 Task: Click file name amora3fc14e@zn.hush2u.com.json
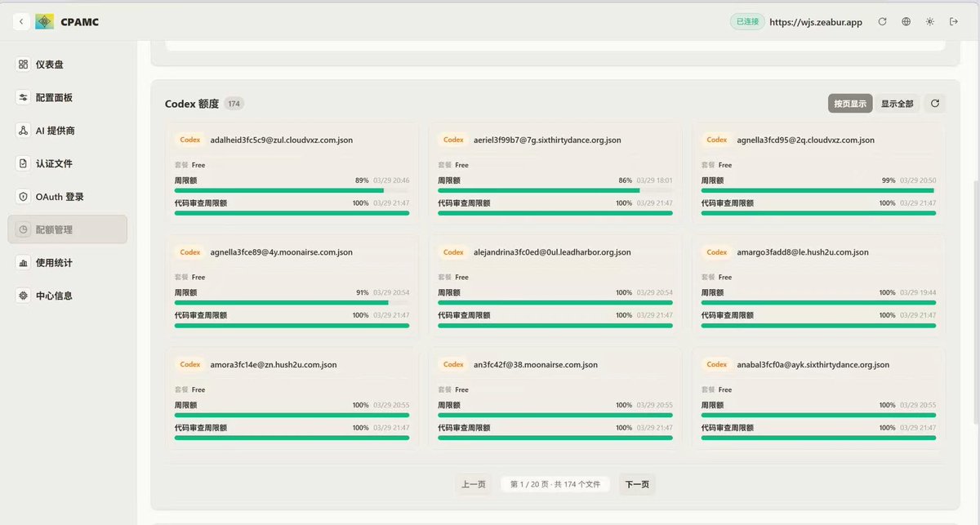coord(274,365)
